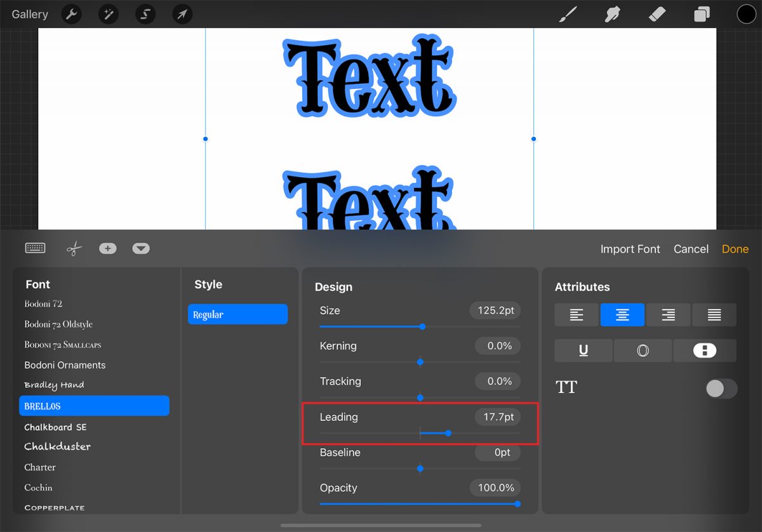
Task: Select the Smudge tool
Action: [x=612, y=14]
